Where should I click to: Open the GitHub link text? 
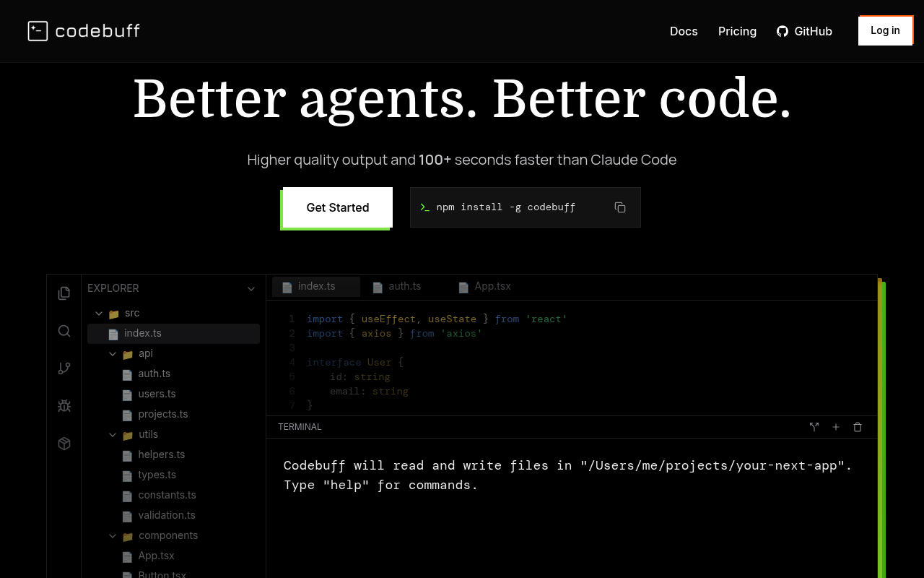tap(813, 31)
